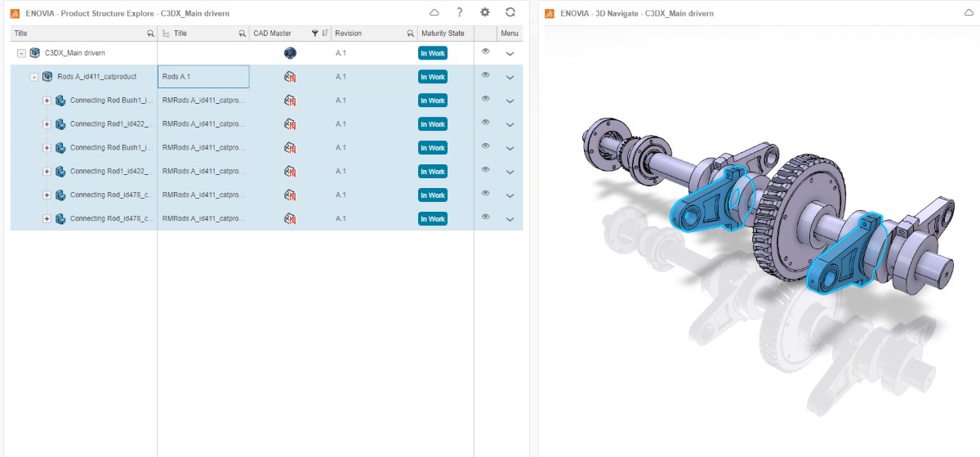980x457 pixels.
Task: Open the row menu chevron for C3DX_Main drivern
Action: (x=510, y=54)
